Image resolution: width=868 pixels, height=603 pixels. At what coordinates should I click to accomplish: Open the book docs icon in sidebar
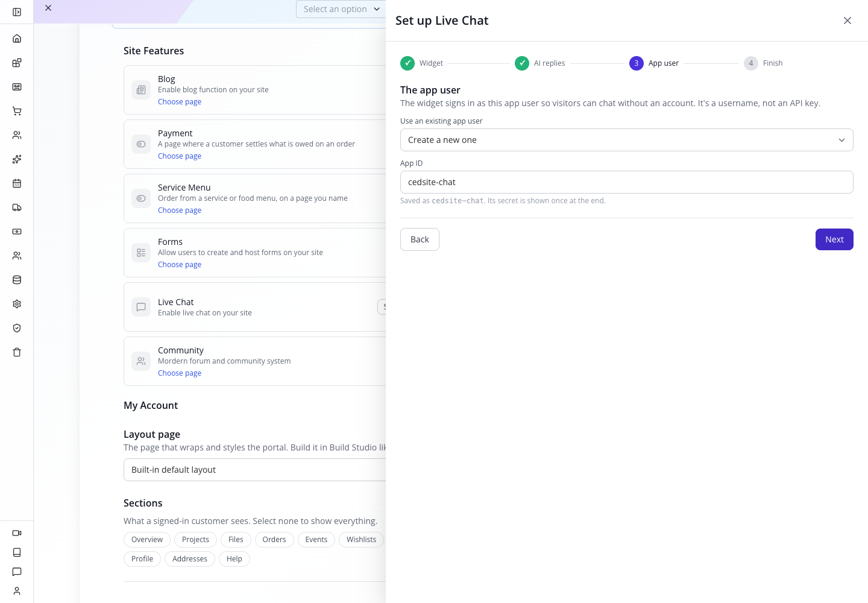coord(17,552)
